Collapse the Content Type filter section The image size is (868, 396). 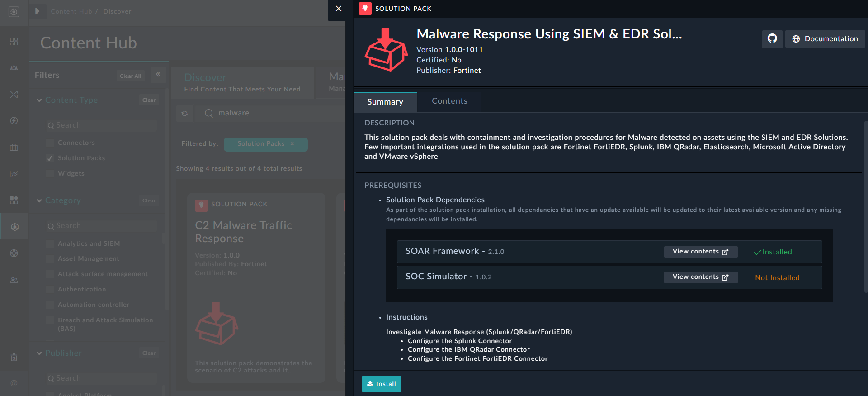(39, 100)
